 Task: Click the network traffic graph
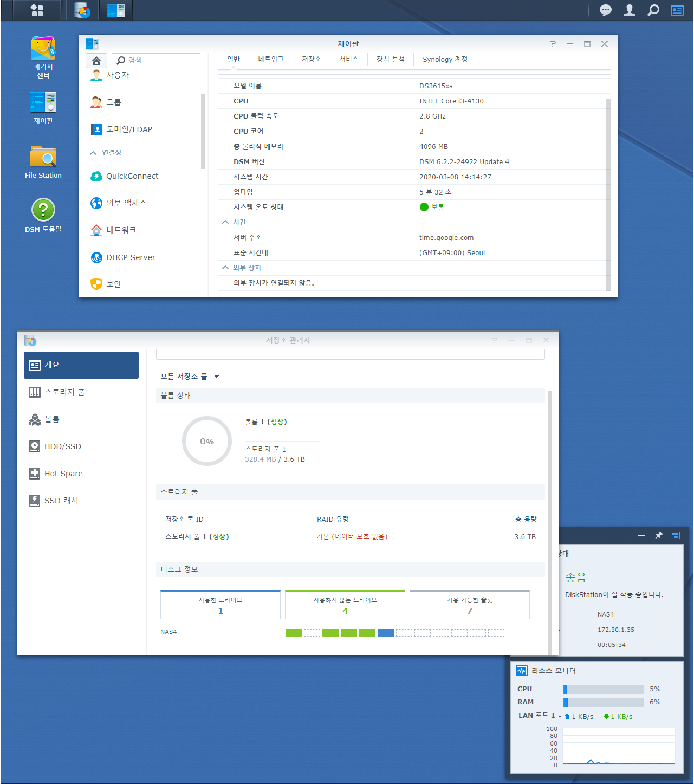[x=619, y=747]
